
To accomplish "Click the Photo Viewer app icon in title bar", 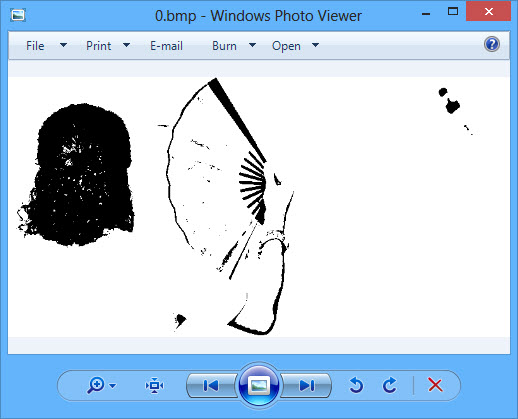I will click(x=18, y=15).
